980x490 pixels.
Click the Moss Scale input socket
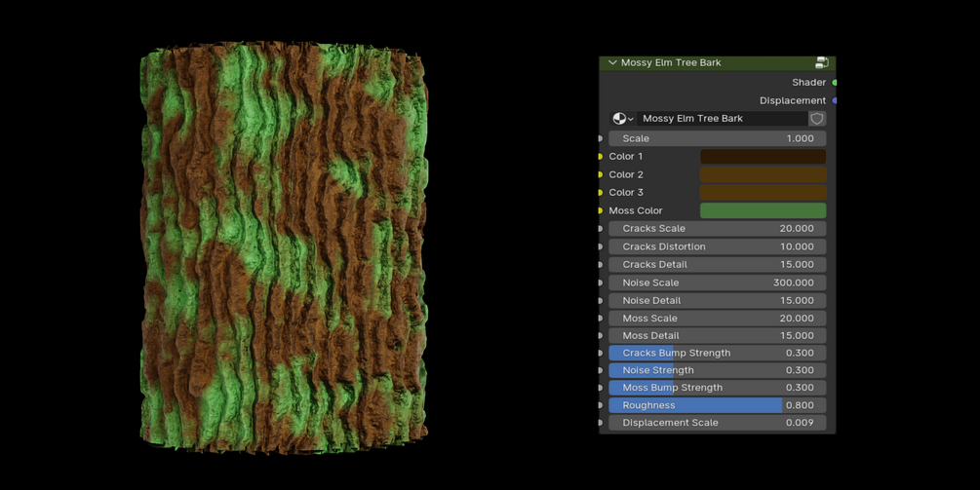point(601,319)
